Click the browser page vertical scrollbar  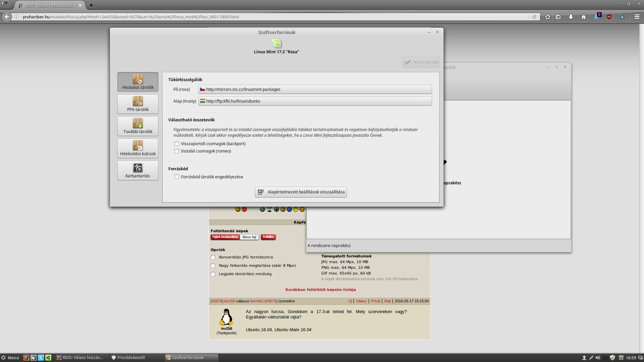(642, 188)
